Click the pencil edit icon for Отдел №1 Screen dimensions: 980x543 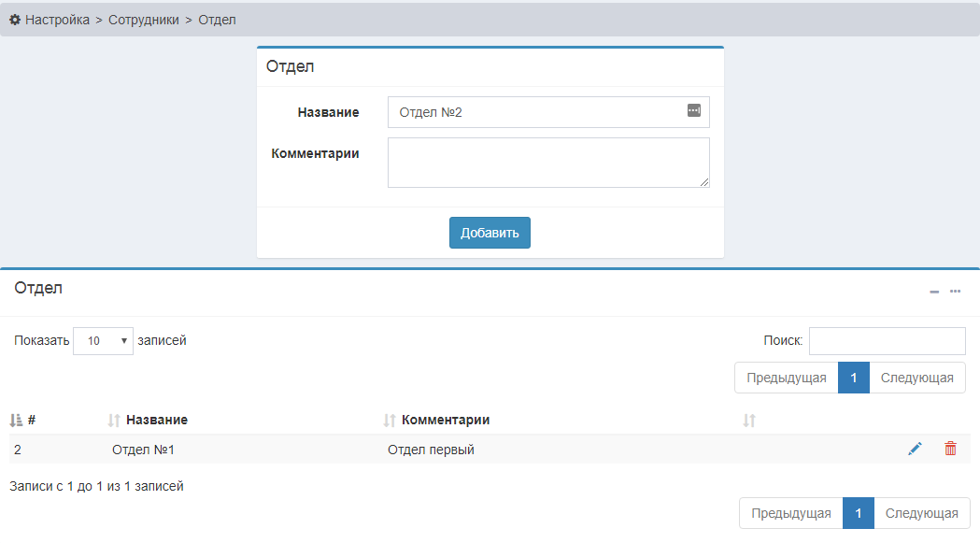[x=915, y=450]
